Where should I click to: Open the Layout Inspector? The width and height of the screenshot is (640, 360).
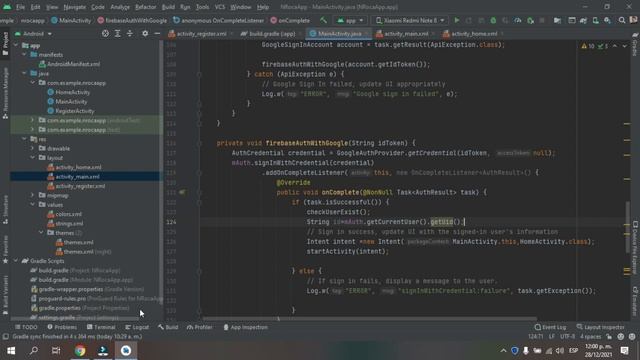pyautogui.click(x=600, y=327)
